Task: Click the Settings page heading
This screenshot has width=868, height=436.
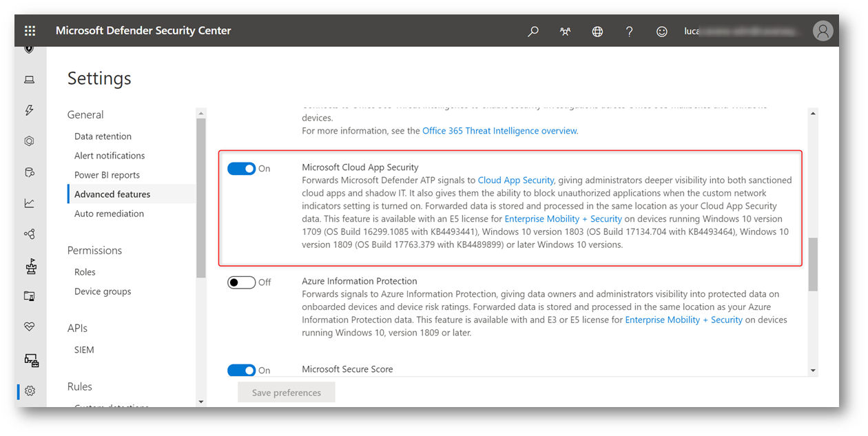Action: pyautogui.click(x=99, y=79)
